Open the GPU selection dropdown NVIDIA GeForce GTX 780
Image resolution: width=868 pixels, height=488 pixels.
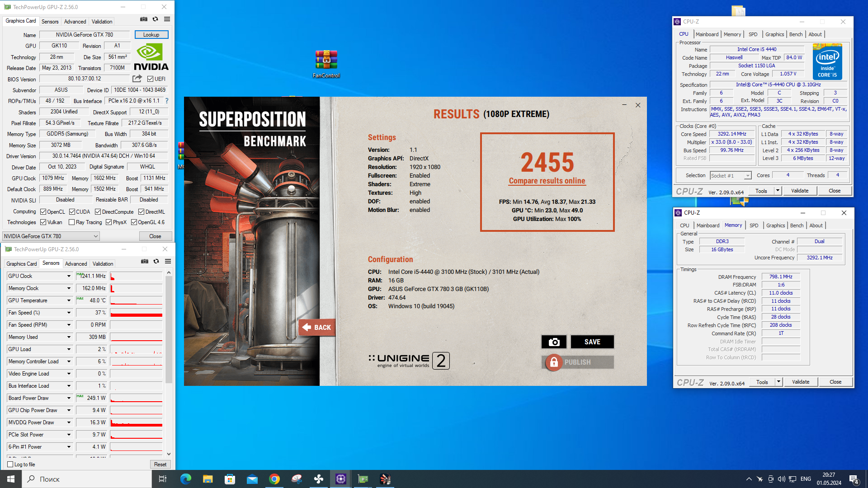coord(51,236)
